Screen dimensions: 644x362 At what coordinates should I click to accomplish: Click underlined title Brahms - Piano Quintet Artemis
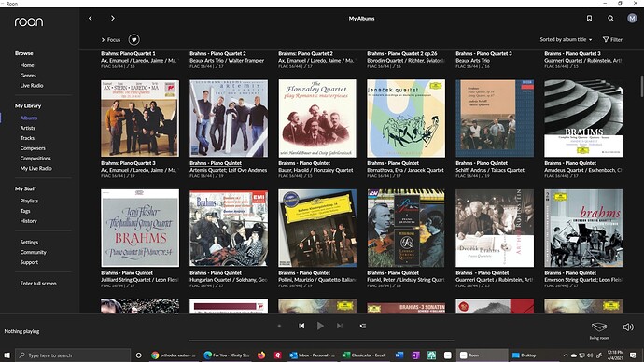[x=216, y=163]
